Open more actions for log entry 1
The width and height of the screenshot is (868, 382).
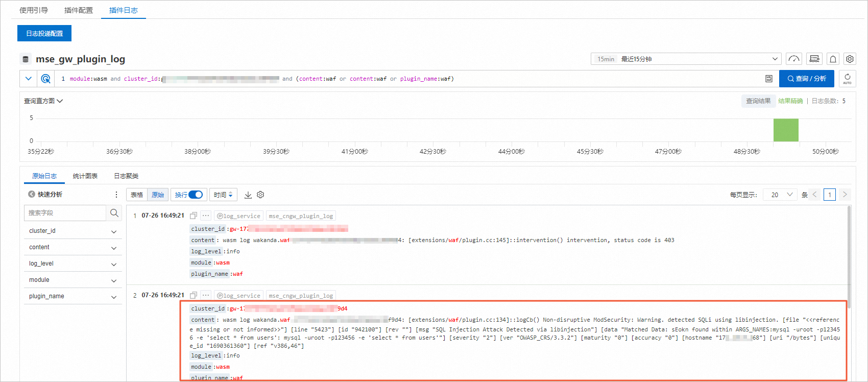pyautogui.click(x=206, y=216)
